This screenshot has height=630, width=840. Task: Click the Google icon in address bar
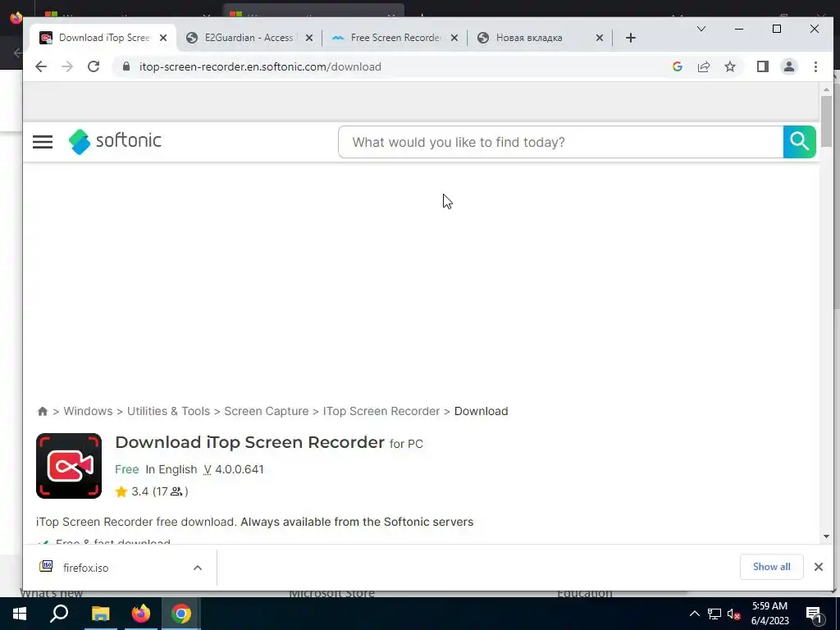(677, 66)
